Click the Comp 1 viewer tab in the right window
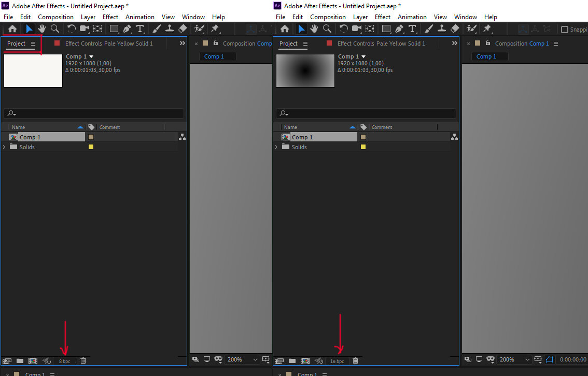The height and width of the screenshot is (376, 588). [489, 56]
